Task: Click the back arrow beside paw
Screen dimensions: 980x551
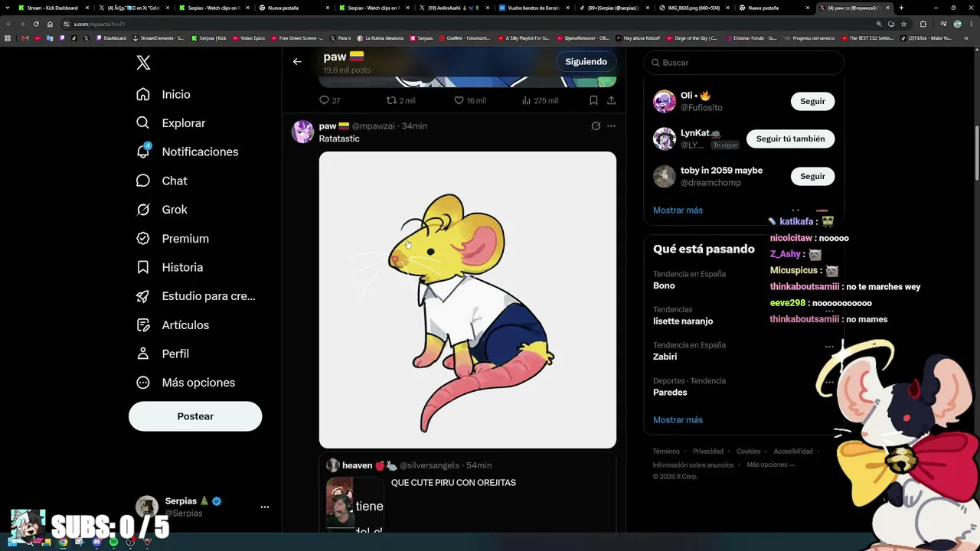Action: (297, 62)
